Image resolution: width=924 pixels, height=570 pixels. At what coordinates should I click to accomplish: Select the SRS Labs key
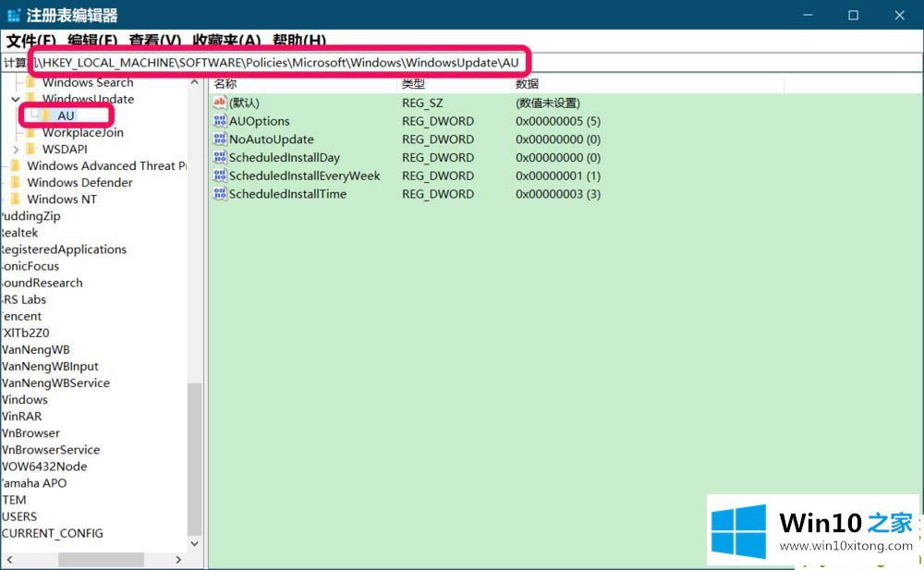(24, 299)
